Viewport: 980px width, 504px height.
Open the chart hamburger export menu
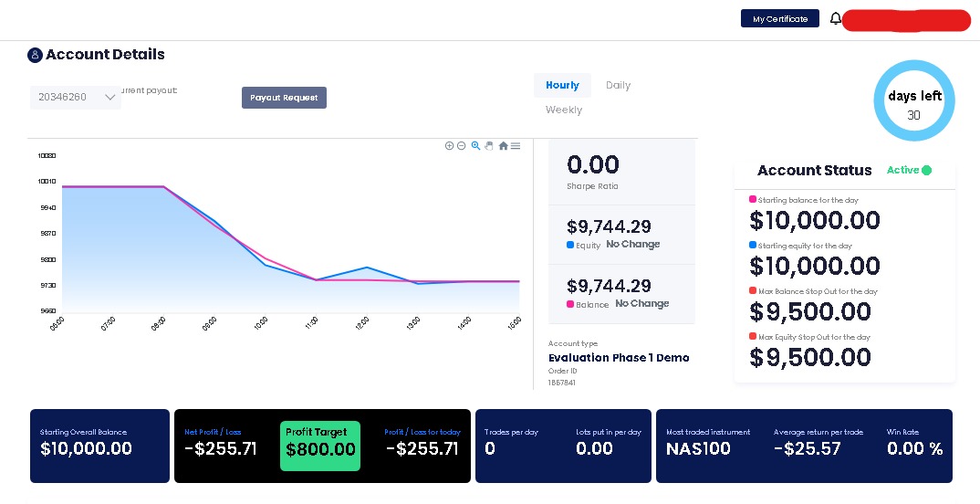coord(516,146)
